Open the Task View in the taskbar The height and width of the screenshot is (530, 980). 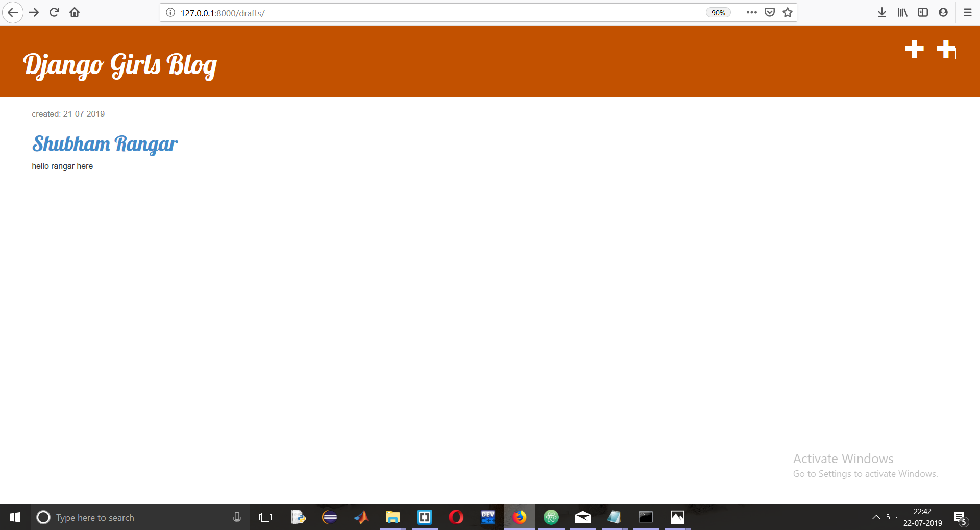[265, 517]
